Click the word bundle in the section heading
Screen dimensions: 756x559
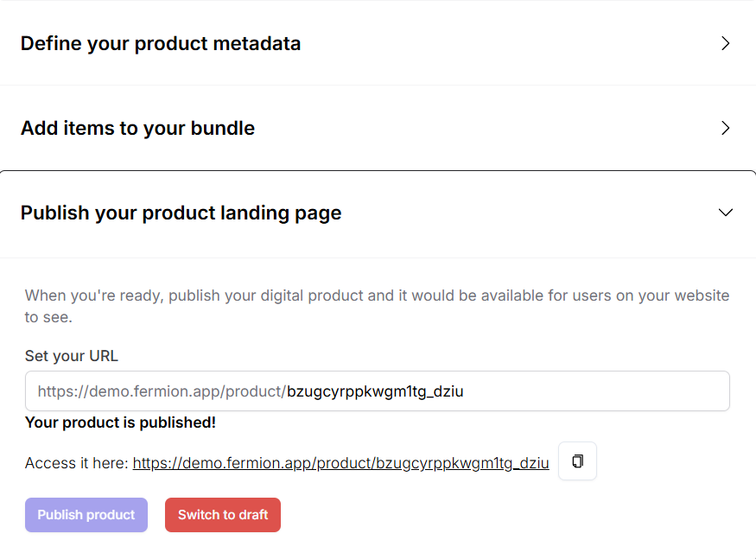pyautogui.click(x=222, y=128)
